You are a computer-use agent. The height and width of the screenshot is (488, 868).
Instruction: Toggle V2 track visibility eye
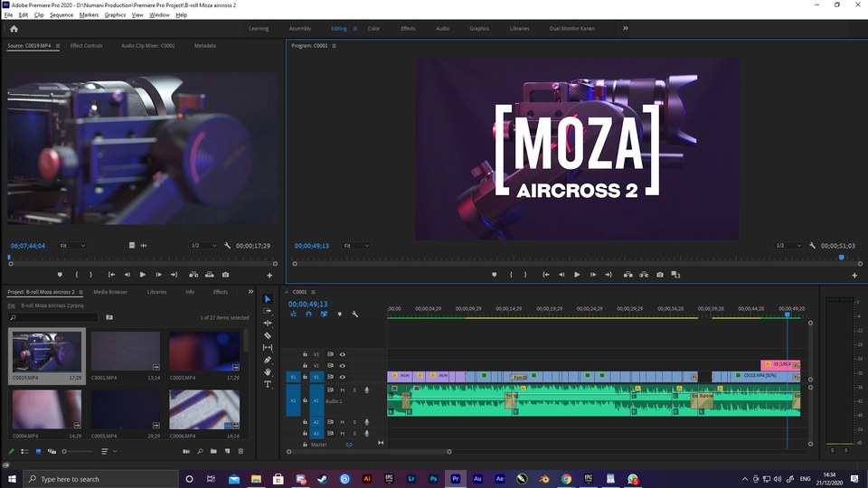pyautogui.click(x=342, y=366)
